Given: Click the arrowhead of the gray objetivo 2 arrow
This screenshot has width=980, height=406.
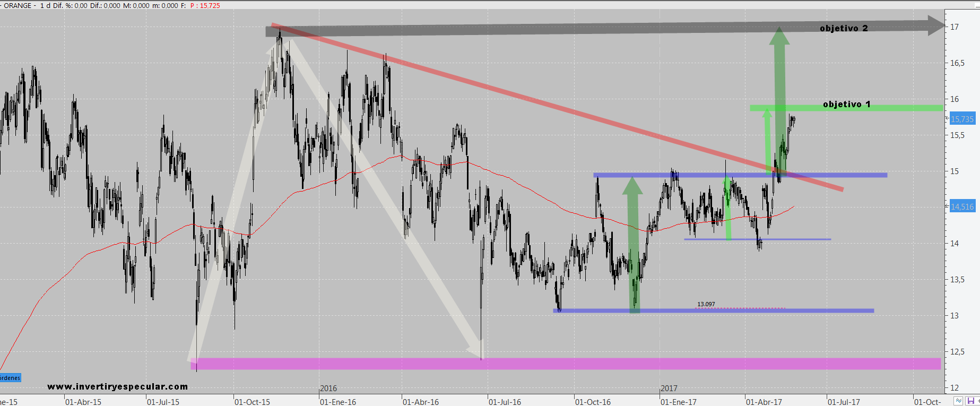Looking at the screenshot, I should [936, 25].
